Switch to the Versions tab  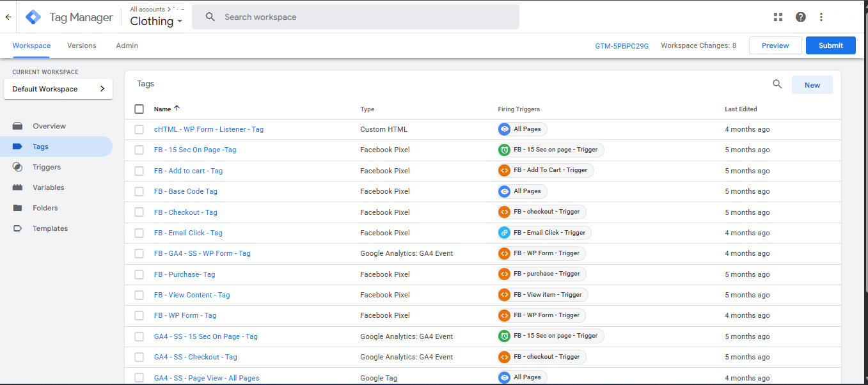(x=82, y=45)
